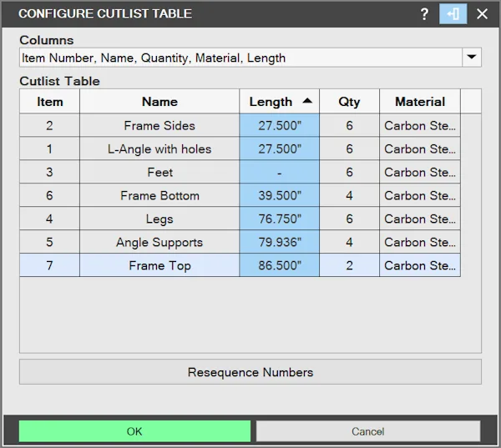The height and width of the screenshot is (448, 501).
Task: Click the Columns field listing Item Number, Name
Action: [240, 58]
